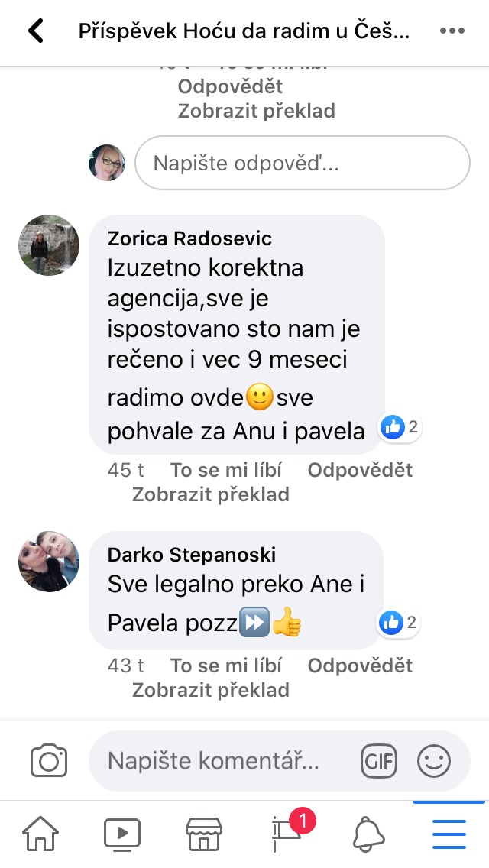Open the Marketplace store icon
Viewport: 489px width, 868px height.
click(203, 834)
